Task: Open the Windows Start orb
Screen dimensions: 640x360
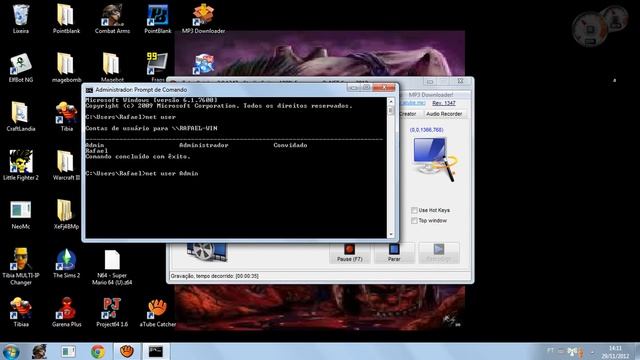Action: 11,351
